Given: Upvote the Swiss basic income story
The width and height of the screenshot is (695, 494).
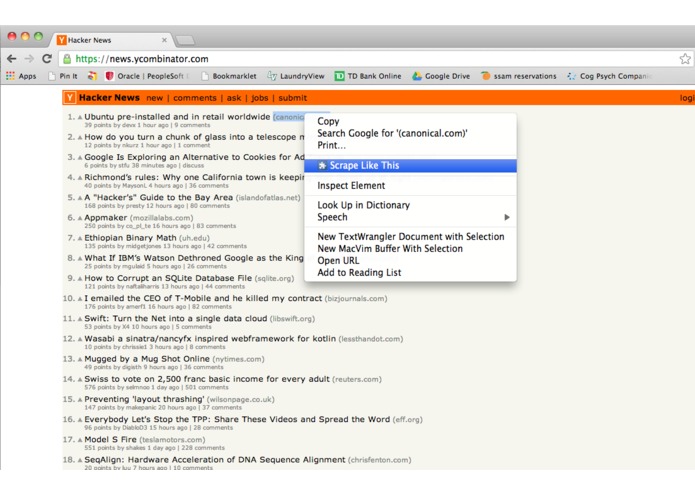Looking at the screenshot, I should [80, 380].
